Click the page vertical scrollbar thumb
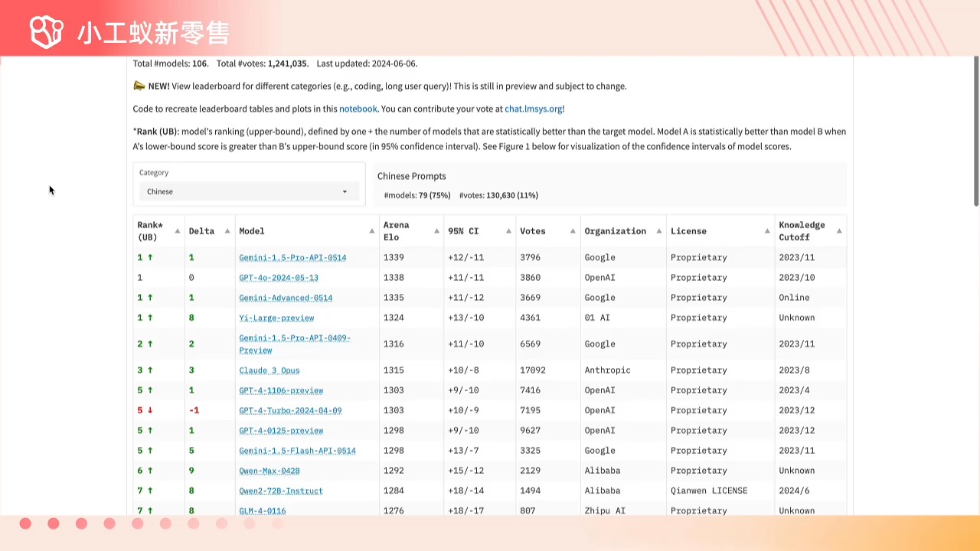Screen dimensions: 980x551 point(976,130)
